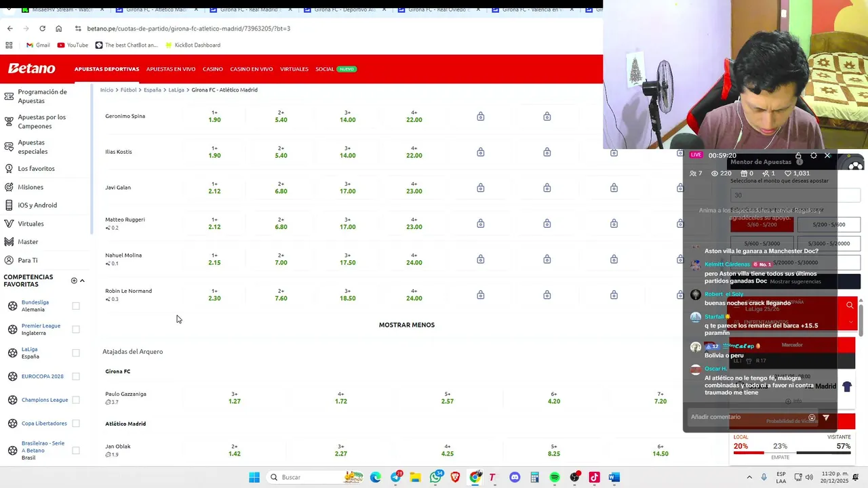Tick the Bundesliga Alemania checkbox
Image resolution: width=868 pixels, height=488 pixels.
pyautogui.click(x=76, y=306)
